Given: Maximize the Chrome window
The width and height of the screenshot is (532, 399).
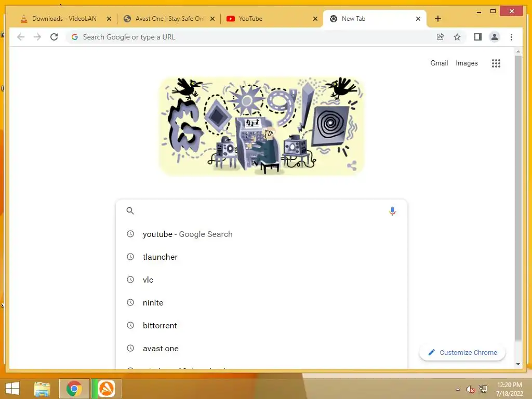Looking at the screenshot, I should pos(493,11).
